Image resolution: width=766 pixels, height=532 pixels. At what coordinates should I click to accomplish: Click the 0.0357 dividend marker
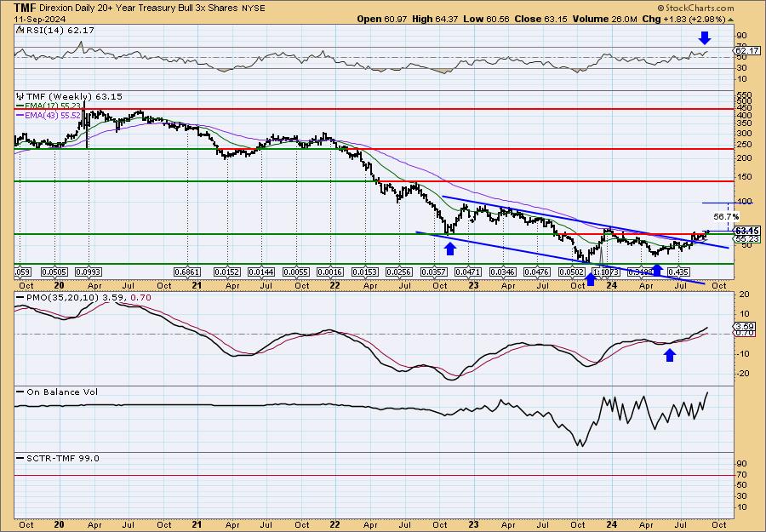(x=434, y=272)
